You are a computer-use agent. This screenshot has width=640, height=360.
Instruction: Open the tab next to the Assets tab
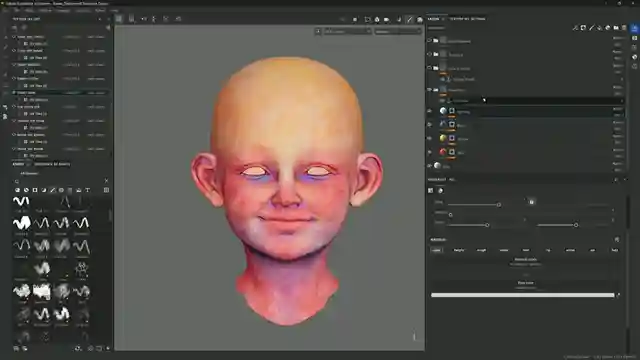coord(52,164)
